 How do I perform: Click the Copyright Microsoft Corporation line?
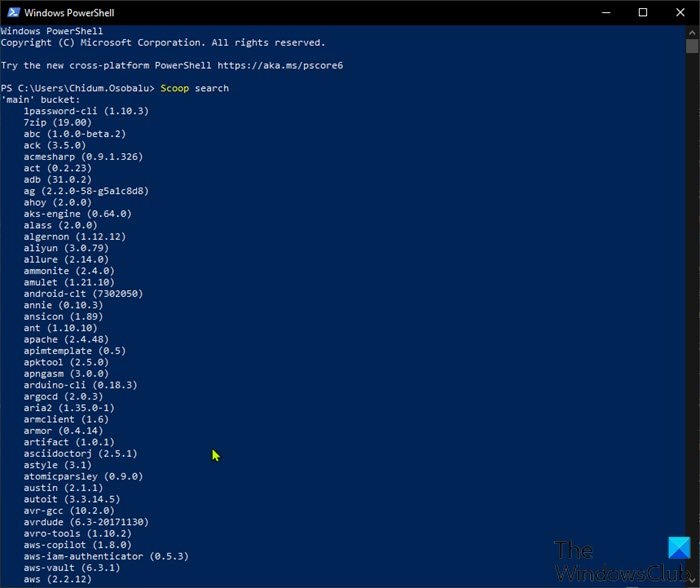[163, 43]
